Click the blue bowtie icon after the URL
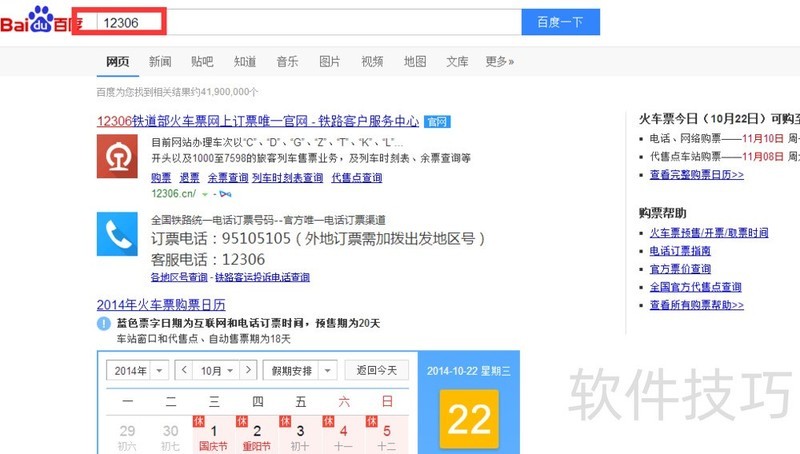This screenshot has height=454, width=800. [225, 194]
